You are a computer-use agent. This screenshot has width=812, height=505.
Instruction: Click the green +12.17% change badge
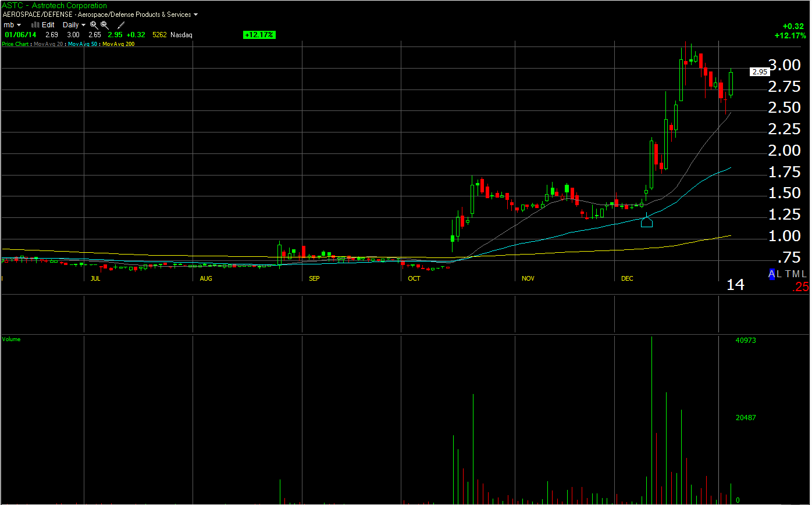click(259, 35)
